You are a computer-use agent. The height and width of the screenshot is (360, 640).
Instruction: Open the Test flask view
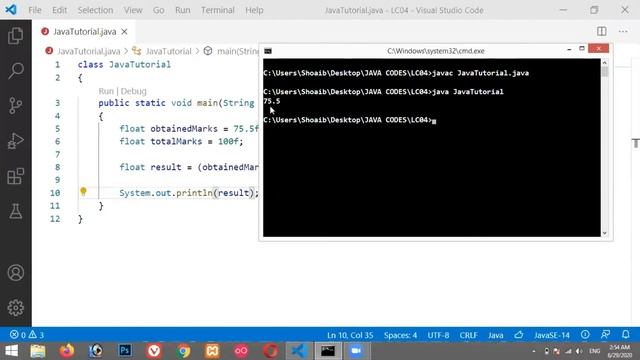pyautogui.click(x=16, y=211)
